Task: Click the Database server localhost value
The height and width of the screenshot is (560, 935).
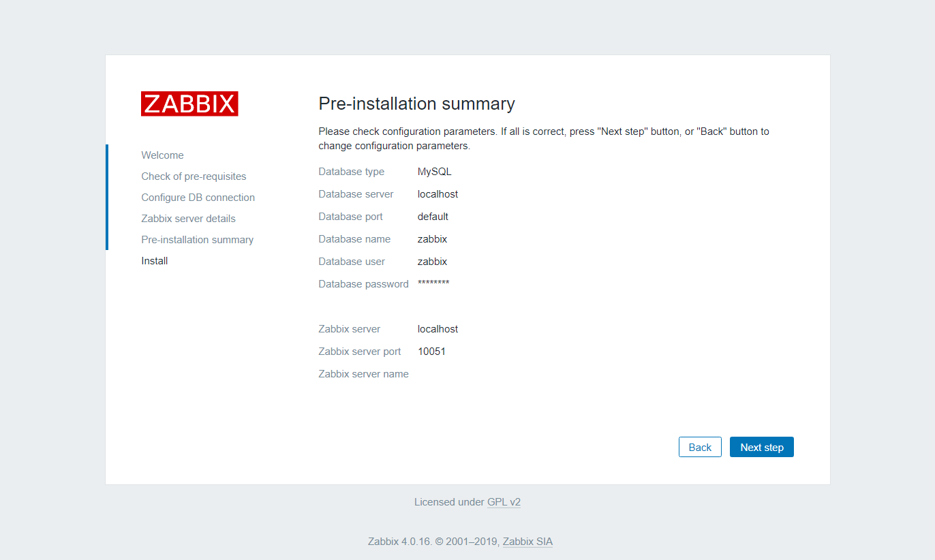Action: [x=438, y=194]
